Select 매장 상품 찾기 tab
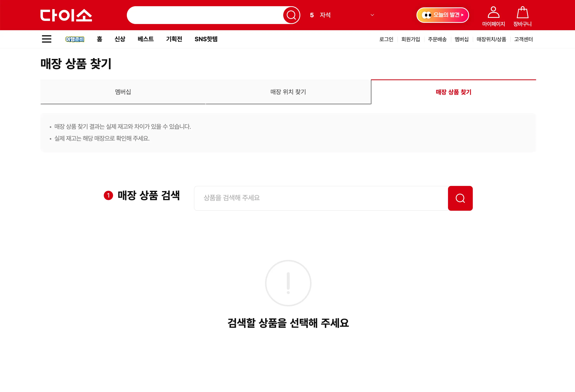The image size is (575, 392). coord(454,92)
